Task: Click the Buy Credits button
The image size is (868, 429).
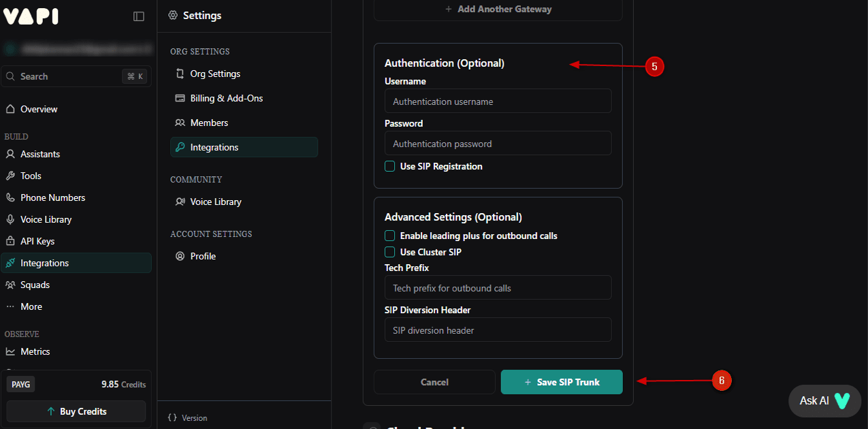Action: click(76, 411)
